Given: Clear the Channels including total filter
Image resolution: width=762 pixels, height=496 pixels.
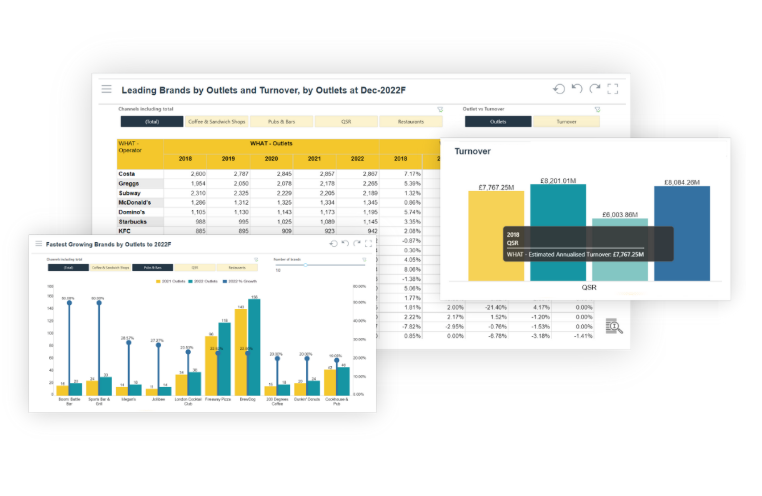Looking at the screenshot, I should point(439,109).
